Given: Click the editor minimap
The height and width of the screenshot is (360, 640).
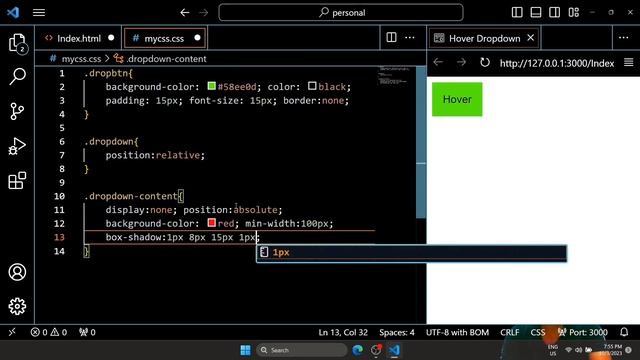Looking at the screenshot, I should [x=393, y=76].
